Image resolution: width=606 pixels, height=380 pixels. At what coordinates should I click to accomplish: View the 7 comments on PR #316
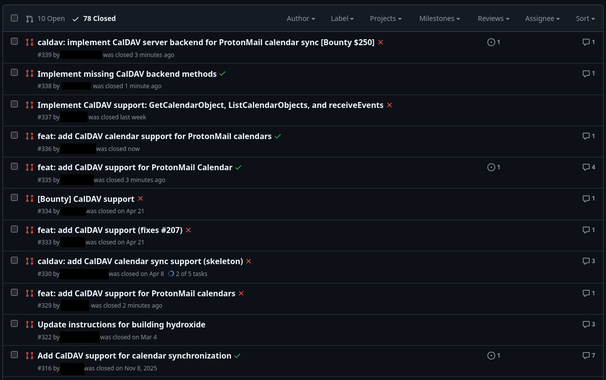click(x=589, y=355)
